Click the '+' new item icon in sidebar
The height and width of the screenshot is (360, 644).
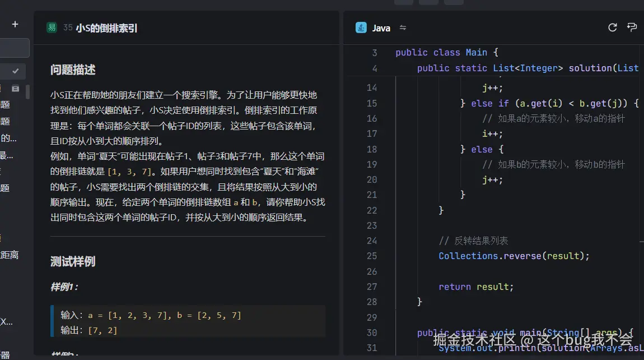15,24
